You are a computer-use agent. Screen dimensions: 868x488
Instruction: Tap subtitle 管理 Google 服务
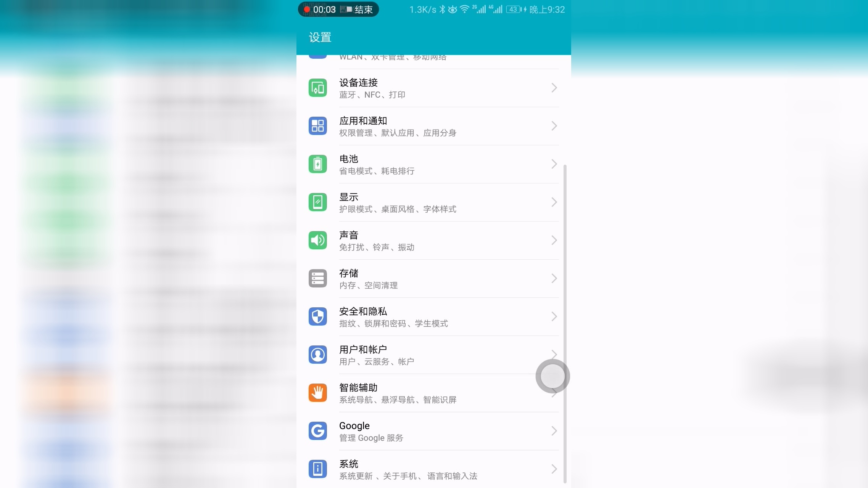(x=371, y=438)
